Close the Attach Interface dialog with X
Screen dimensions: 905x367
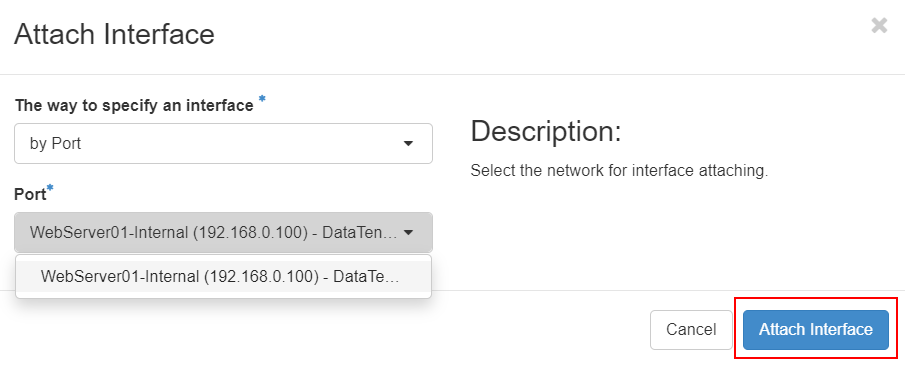coord(878,25)
